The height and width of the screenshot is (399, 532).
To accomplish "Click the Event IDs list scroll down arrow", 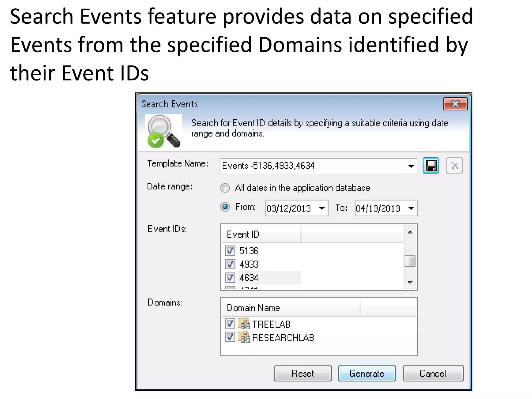I will pyautogui.click(x=410, y=282).
